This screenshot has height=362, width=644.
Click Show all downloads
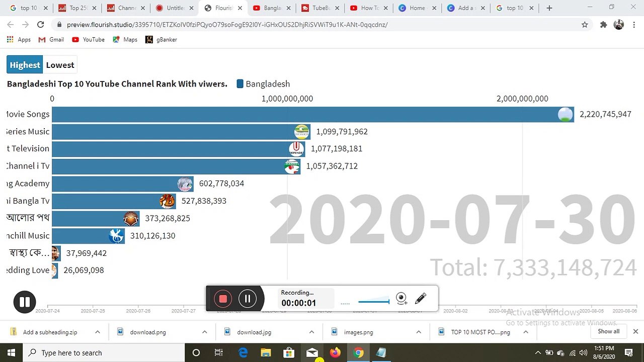[608, 331]
